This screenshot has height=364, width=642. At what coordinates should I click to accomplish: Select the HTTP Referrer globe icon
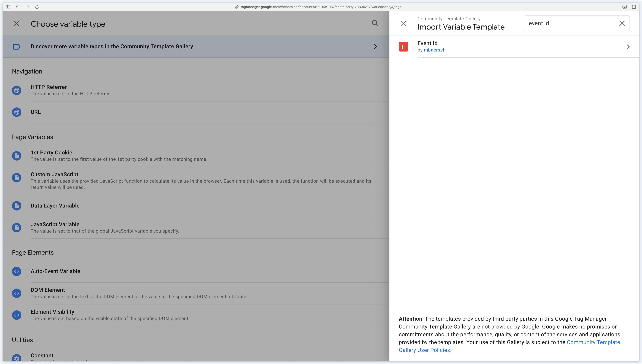click(x=17, y=90)
